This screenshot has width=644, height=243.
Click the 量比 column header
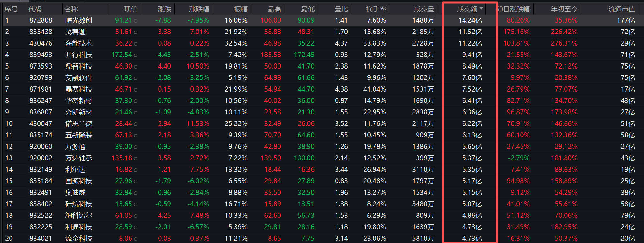(x=341, y=9)
